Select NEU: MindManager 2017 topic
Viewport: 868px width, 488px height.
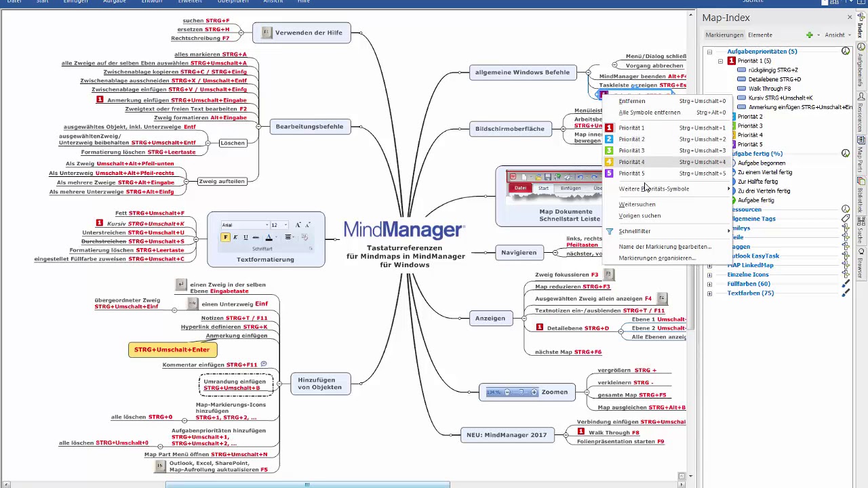tap(507, 434)
